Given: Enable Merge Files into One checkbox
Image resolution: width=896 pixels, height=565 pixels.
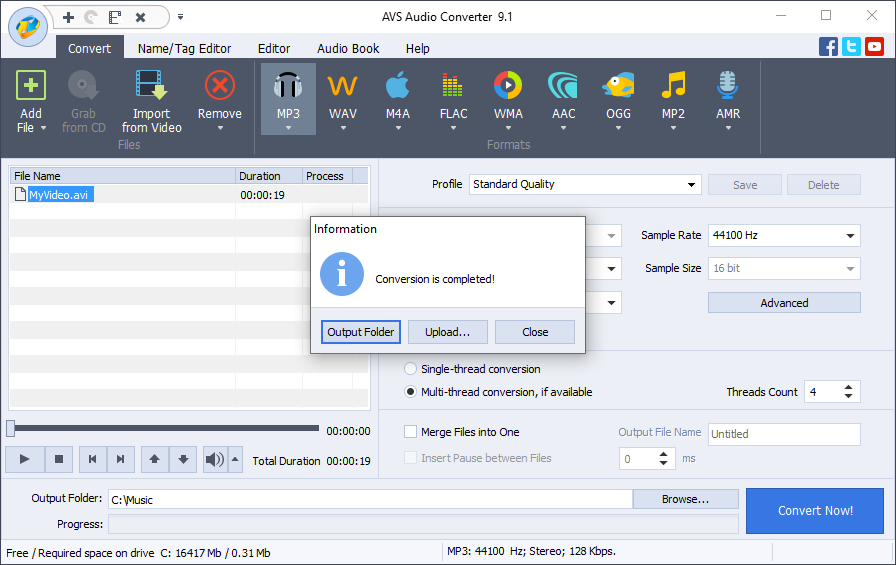Looking at the screenshot, I should point(411,432).
